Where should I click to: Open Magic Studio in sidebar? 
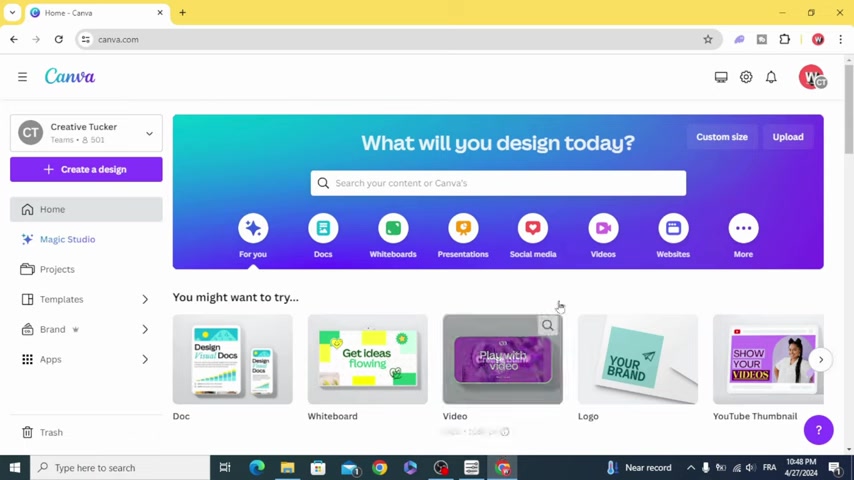coord(86,239)
